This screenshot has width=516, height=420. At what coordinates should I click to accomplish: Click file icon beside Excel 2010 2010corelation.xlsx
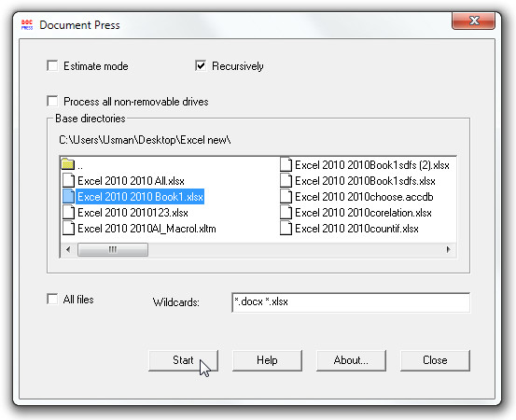[286, 212]
